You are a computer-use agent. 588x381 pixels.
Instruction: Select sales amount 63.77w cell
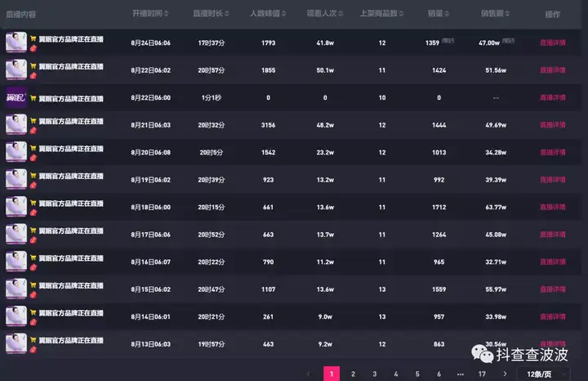(x=496, y=207)
